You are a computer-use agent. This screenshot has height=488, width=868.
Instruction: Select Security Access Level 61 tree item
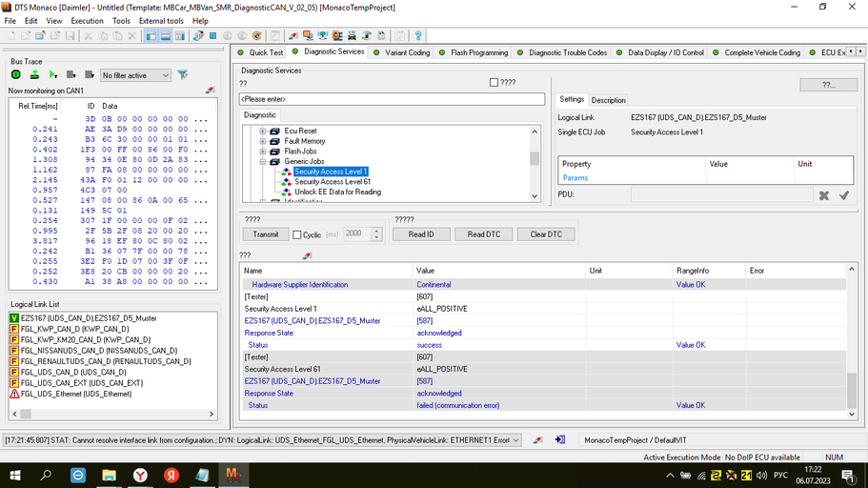[x=333, y=182]
